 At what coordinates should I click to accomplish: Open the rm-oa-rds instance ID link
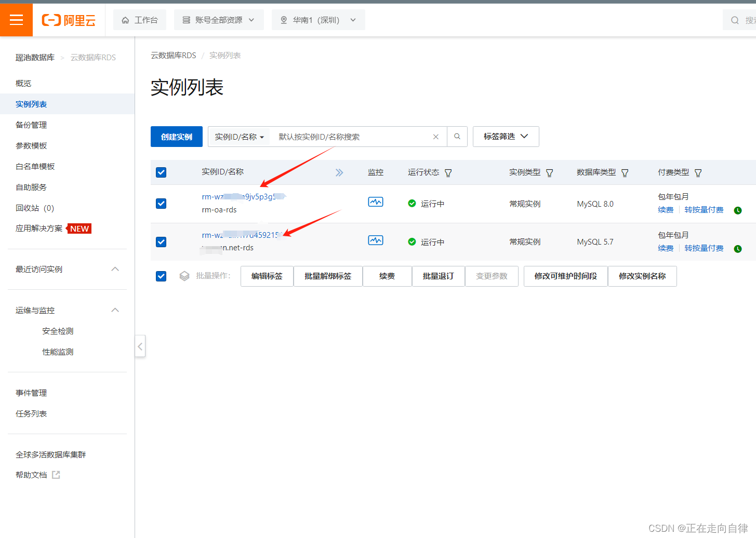[x=244, y=197]
